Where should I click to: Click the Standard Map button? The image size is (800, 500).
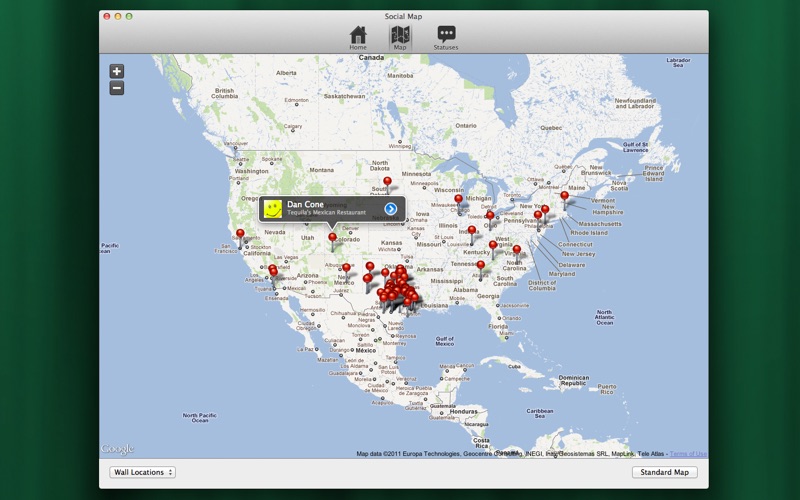pyautogui.click(x=664, y=472)
